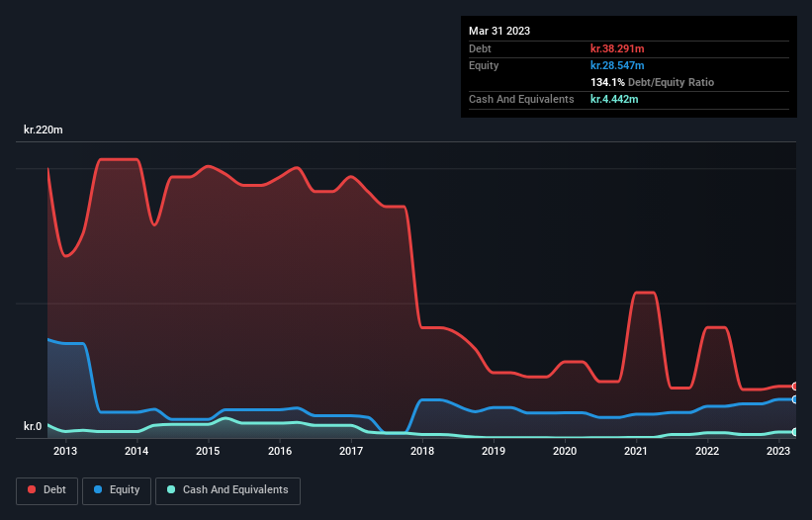812x520 pixels.
Task: Select the 2023 x-axis label
Action: 778,451
